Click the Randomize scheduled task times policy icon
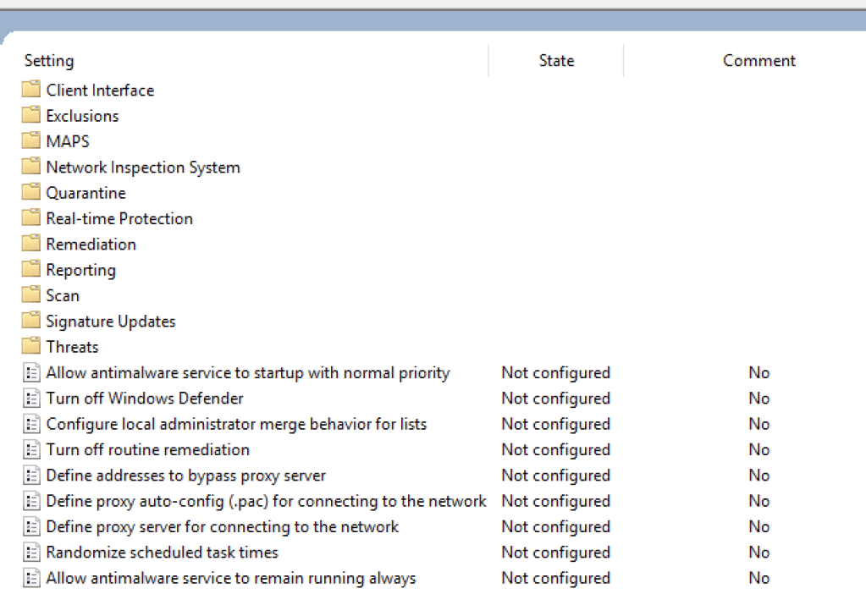The image size is (866, 616). 31,553
